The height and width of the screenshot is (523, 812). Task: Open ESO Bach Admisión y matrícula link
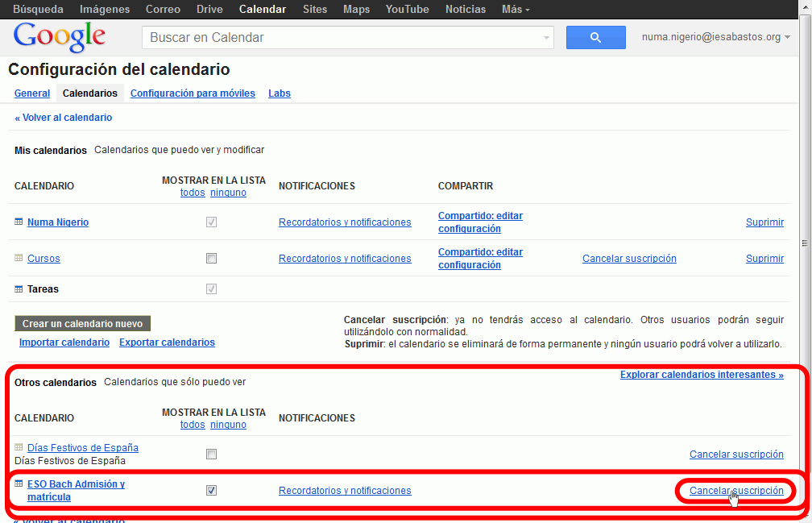[76, 491]
